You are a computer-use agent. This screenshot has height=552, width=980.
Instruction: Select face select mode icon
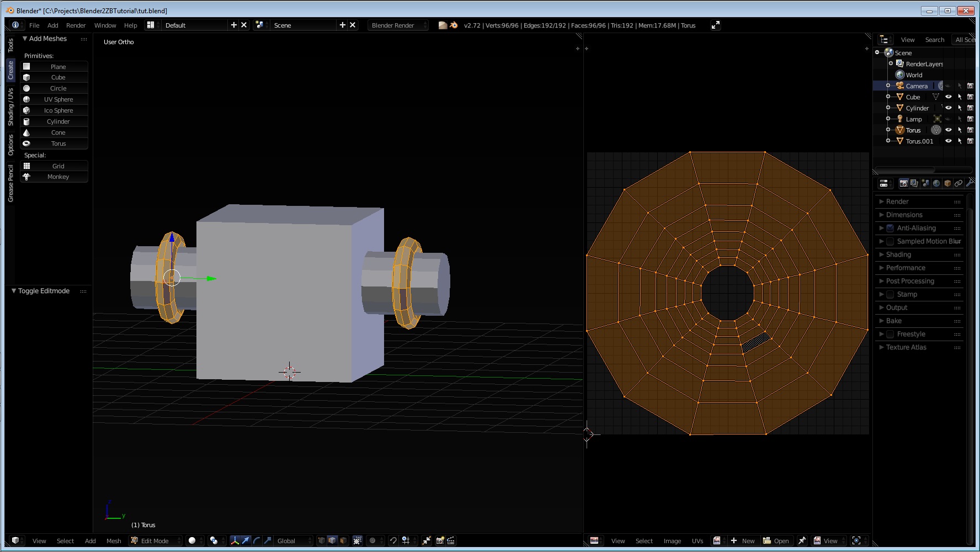point(343,541)
